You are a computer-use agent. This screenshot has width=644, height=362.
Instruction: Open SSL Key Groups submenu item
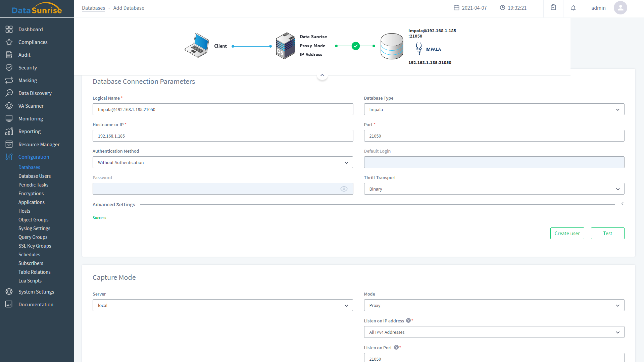pos(35,246)
